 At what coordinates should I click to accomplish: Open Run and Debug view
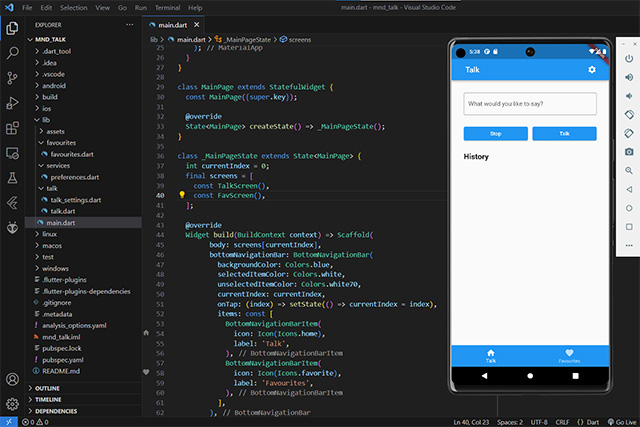(x=13, y=102)
